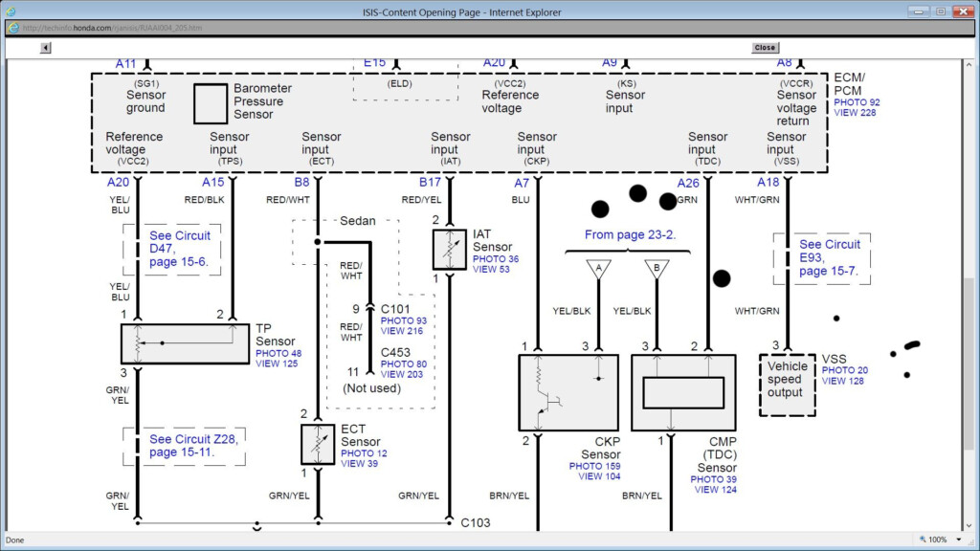This screenshot has width=980, height=551.
Task: Open CMP (TDC) Sensor PHOTO 39 link
Action: click(713, 479)
